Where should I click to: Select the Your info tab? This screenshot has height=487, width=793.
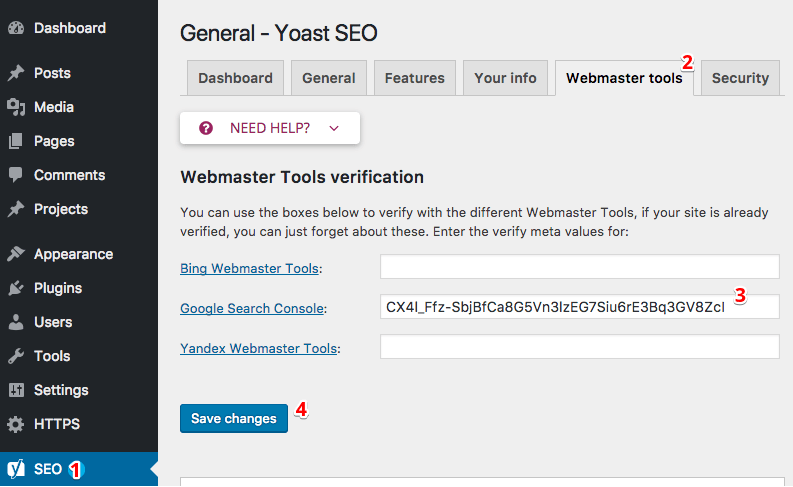[x=505, y=78]
